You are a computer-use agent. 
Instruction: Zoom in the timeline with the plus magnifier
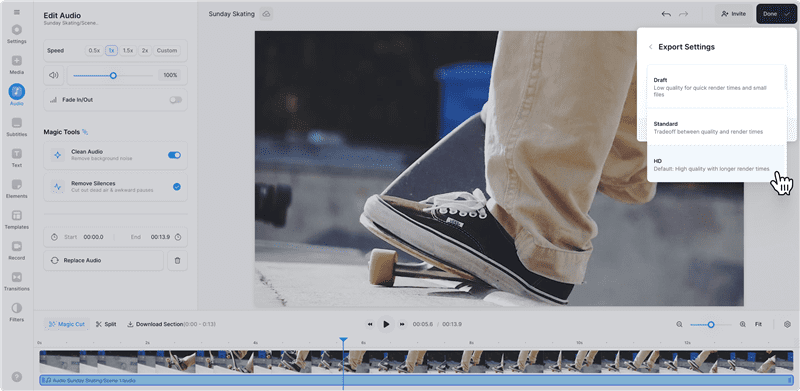coord(743,324)
